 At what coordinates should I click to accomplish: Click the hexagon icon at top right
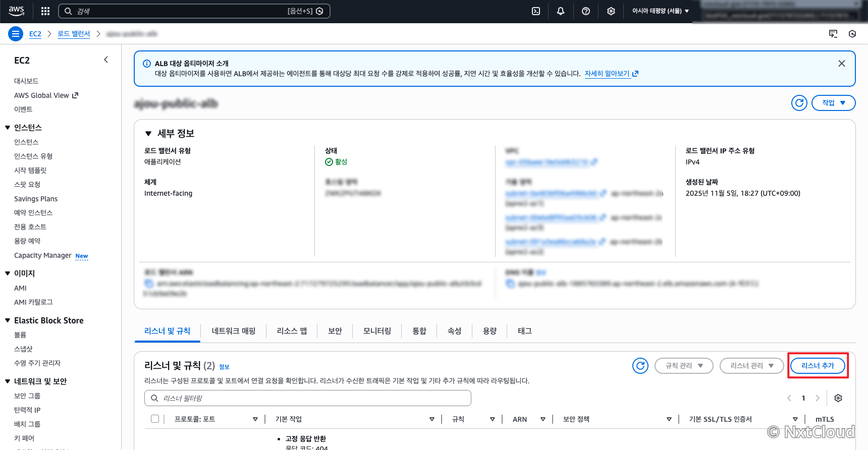coord(852,34)
